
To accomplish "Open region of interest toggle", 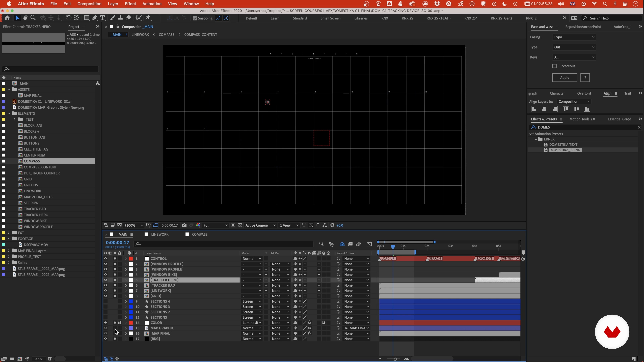I will pos(233,225).
